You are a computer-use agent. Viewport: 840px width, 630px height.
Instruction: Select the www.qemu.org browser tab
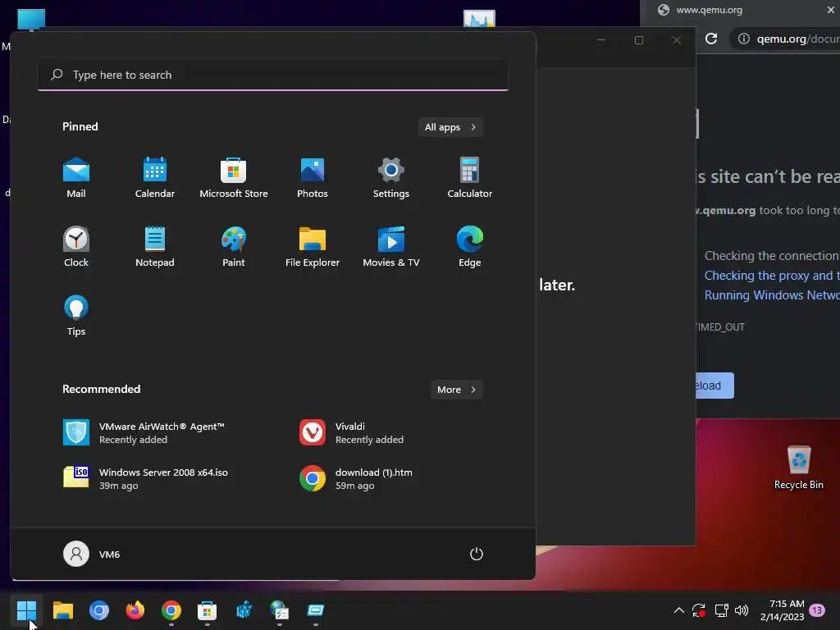pyautogui.click(x=740, y=10)
